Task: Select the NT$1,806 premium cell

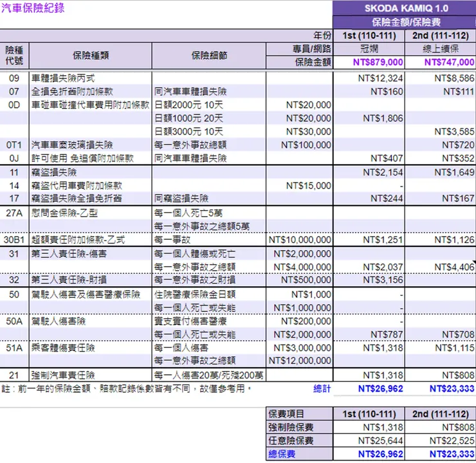Action: tap(369, 118)
